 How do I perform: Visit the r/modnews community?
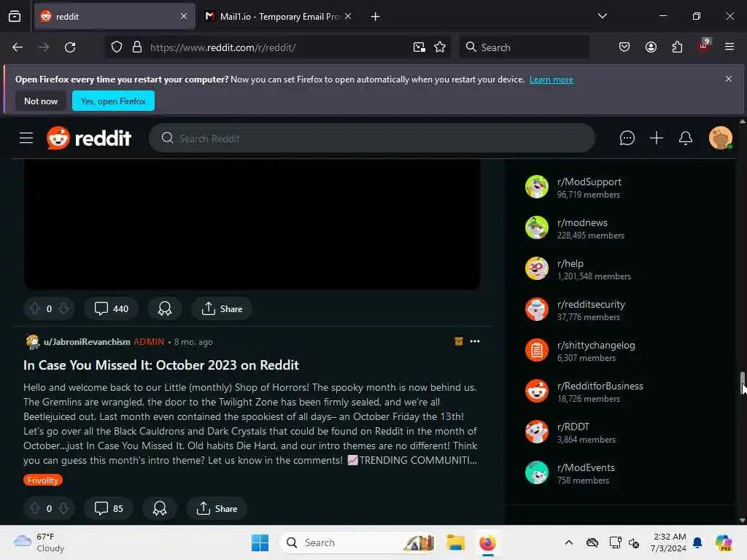[x=582, y=223]
